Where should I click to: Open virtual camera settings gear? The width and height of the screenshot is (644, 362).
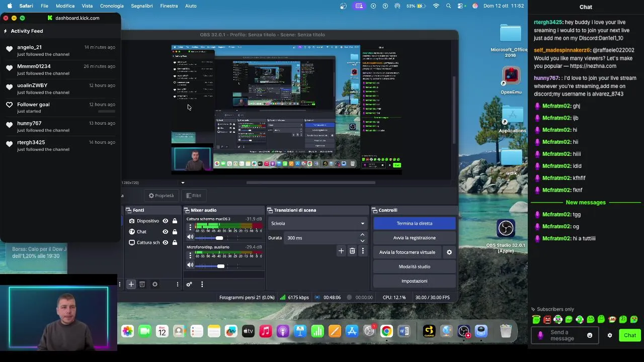coord(449,252)
